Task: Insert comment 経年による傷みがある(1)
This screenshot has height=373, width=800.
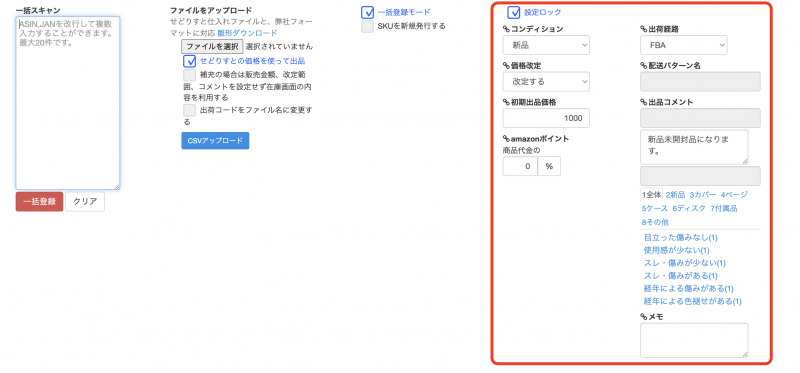Action: click(689, 289)
